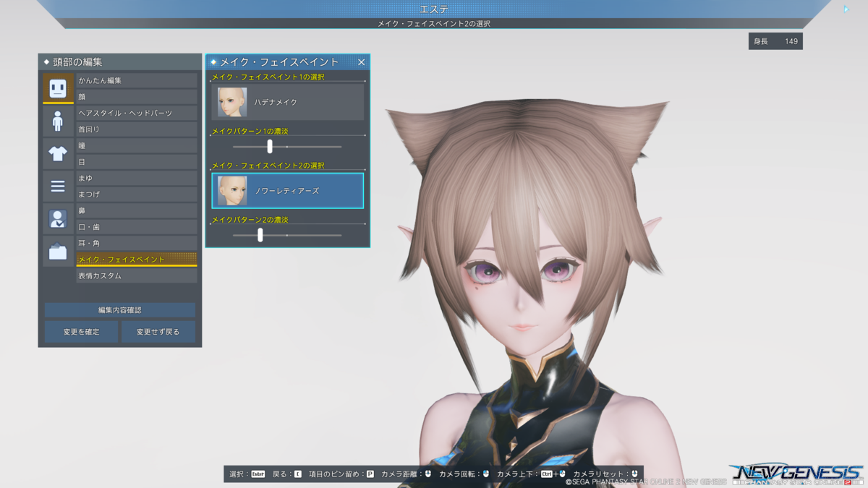Viewport: 868px width, 488px height.
Task: Click the small arrow icon at top-right corner
Action: click(x=846, y=9)
